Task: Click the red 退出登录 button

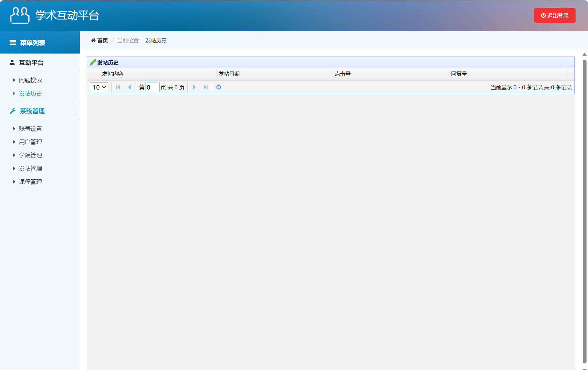Action: (x=554, y=15)
